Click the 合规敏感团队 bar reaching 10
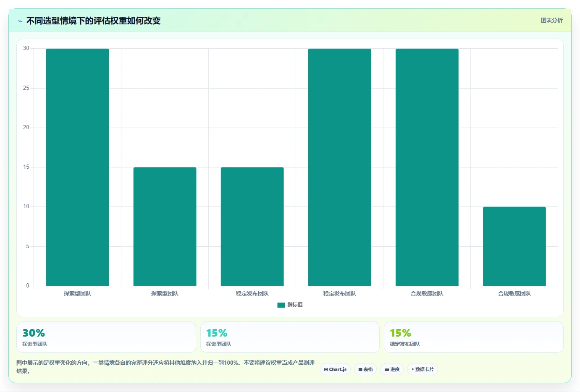Screen dimensions: 580x392 pos(514,246)
